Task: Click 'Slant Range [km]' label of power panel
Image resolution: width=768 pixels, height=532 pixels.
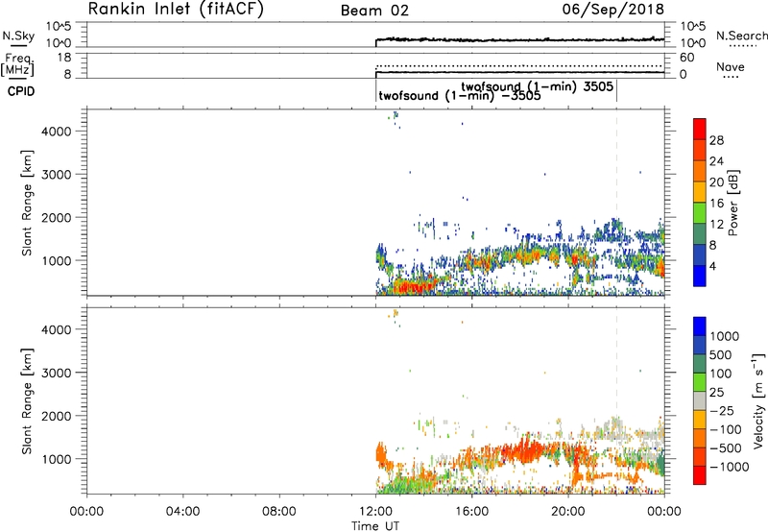Action: tap(27, 203)
